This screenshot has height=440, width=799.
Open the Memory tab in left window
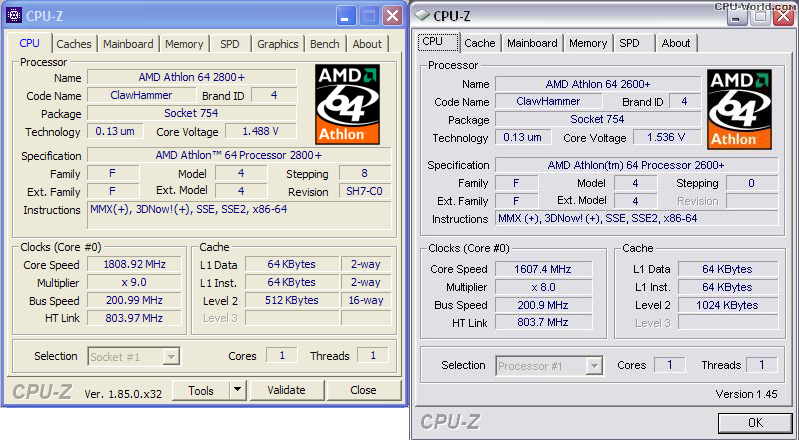point(184,44)
